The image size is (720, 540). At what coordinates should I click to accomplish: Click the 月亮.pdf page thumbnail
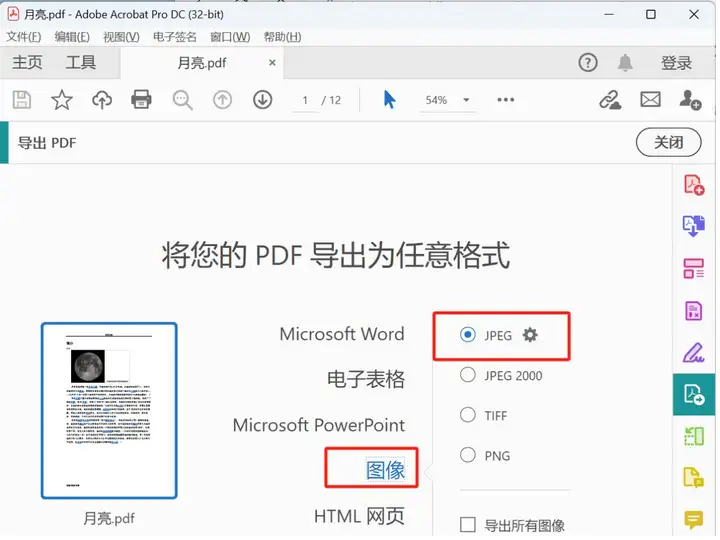109,410
